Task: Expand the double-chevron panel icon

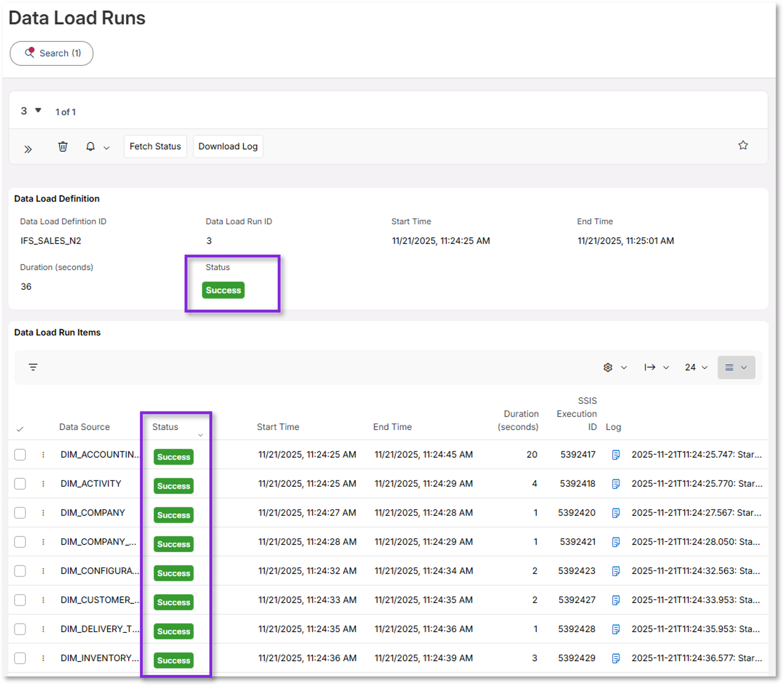Action: coord(28,149)
